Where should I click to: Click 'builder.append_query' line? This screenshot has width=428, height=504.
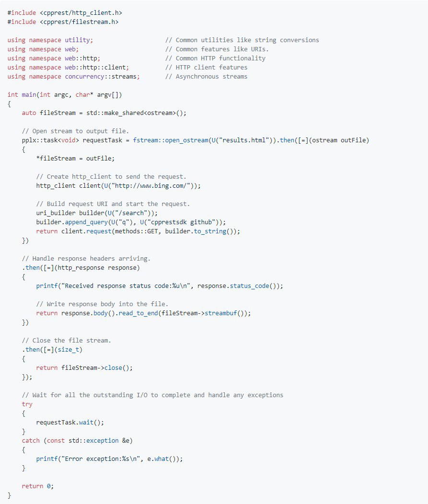pyautogui.click(x=131, y=222)
